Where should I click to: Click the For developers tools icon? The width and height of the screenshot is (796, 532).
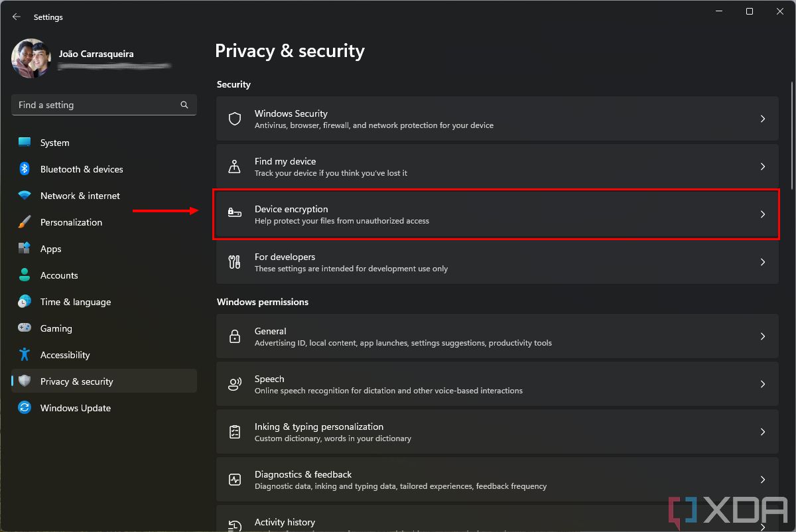pos(234,262)
